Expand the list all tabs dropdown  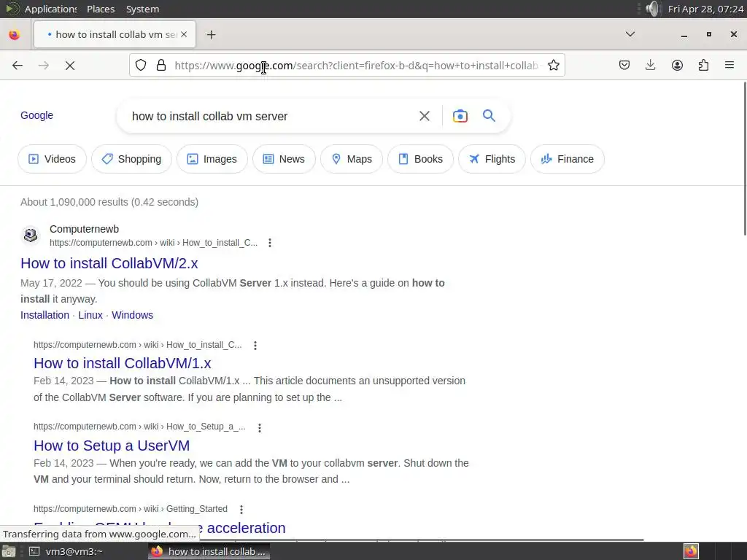(x=630, y=34)
